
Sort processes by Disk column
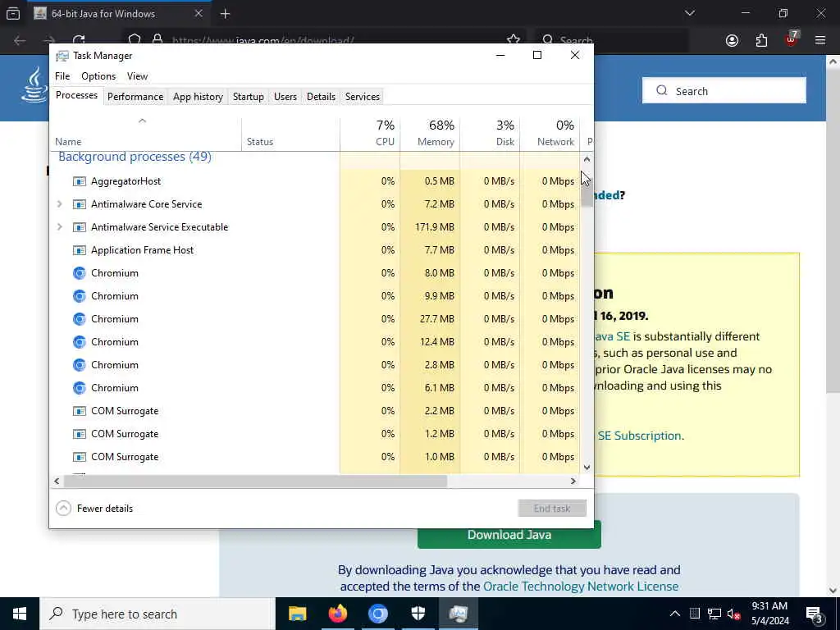(490, 133)
